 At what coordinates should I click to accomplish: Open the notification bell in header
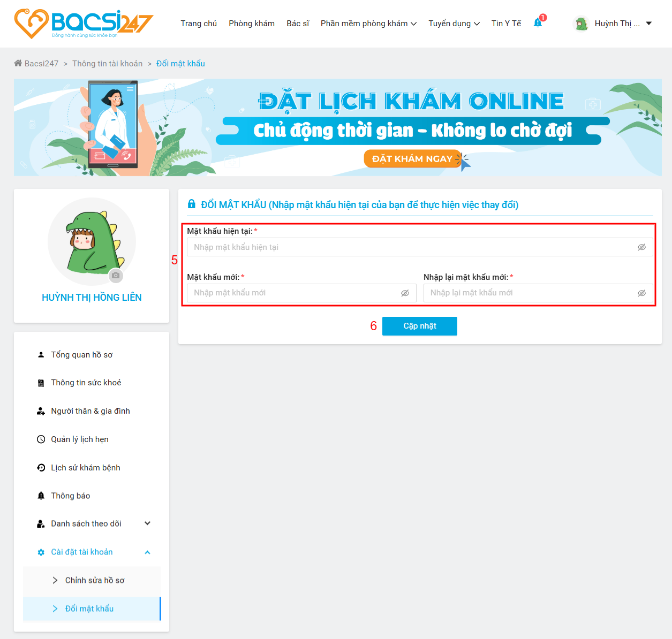tap(538, 23)
